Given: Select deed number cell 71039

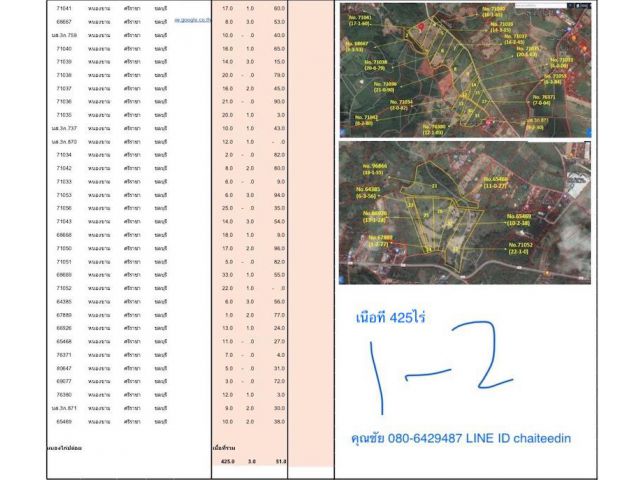Looking at the screenshot, I should [64, 62].
